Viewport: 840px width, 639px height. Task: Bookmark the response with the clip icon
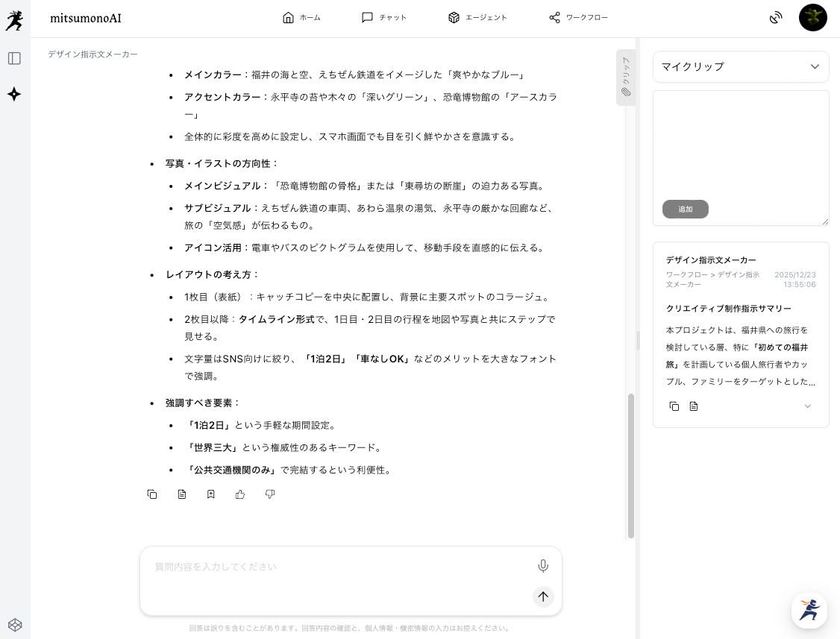coord(211,494)
